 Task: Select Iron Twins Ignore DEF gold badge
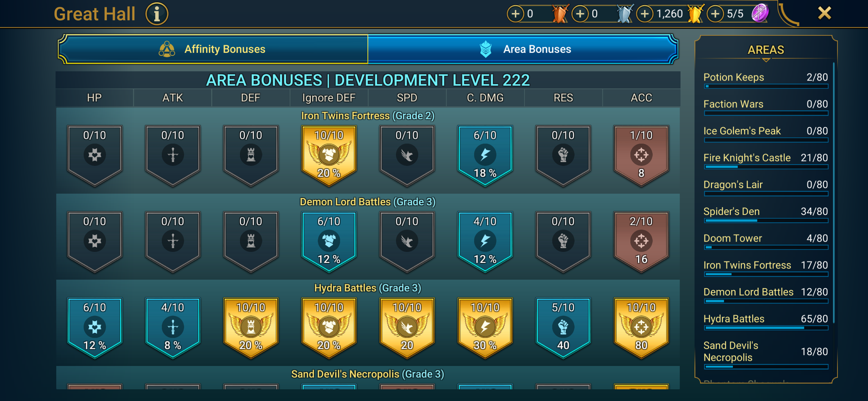[x=329, y=156]
